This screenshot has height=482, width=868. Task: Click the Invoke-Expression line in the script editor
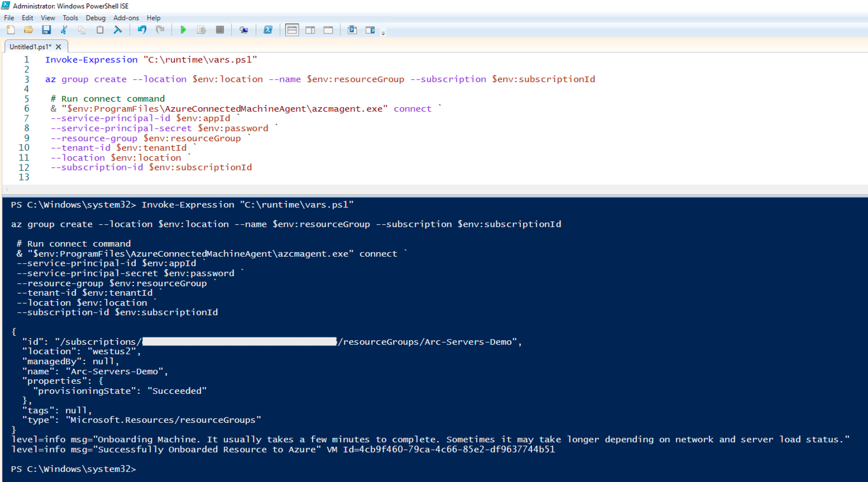pyautogui.click(x=151, y=60)
